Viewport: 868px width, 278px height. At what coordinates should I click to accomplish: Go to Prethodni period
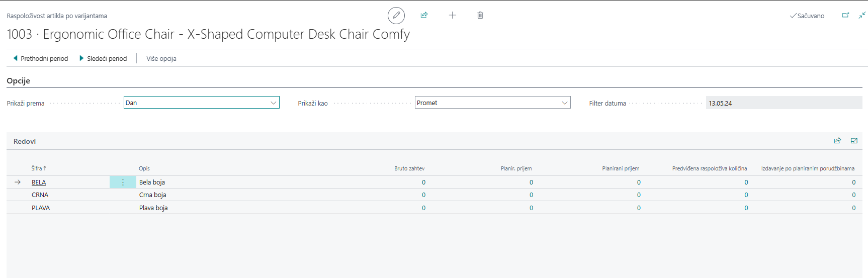coord(40,58)
